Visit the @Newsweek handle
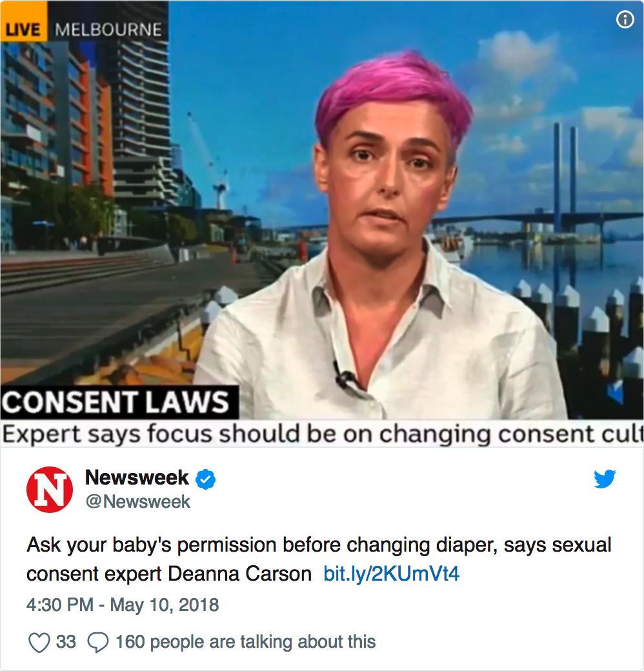 click(138, 501)
